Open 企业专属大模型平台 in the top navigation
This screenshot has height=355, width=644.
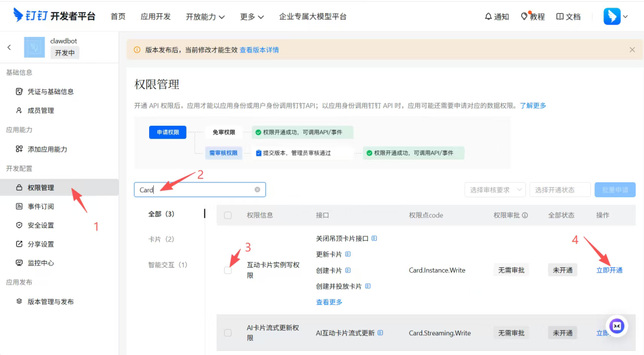[313, 17]
